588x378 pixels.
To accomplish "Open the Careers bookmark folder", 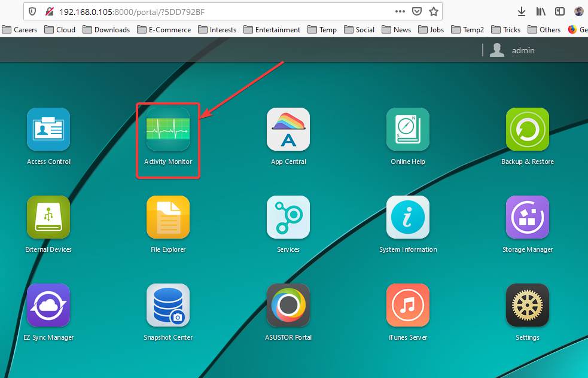I will [x=20, y=30].
